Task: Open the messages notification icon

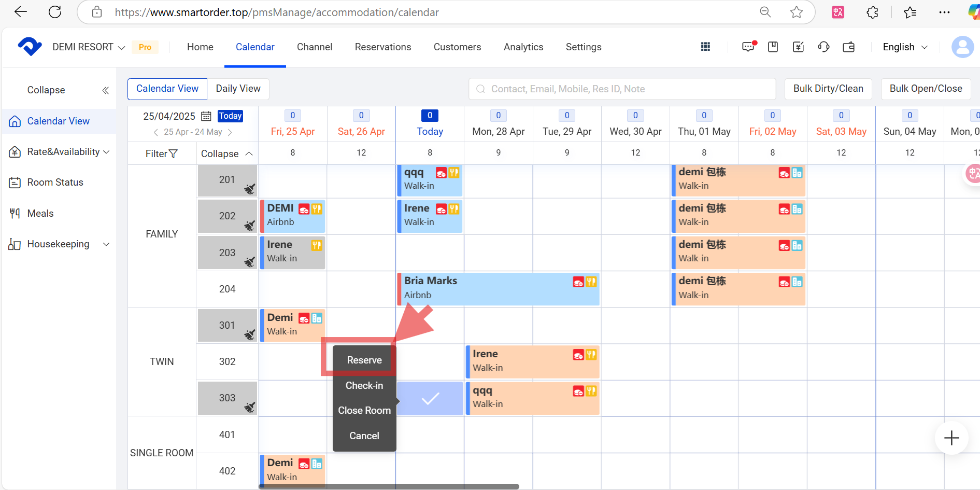Action: click(748, 47)
